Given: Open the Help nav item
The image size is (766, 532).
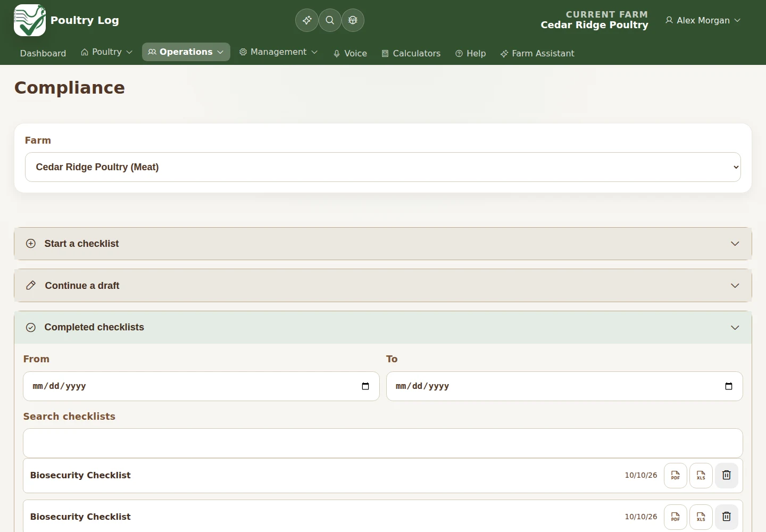Looking at the screenshot, I should point(471,53).
